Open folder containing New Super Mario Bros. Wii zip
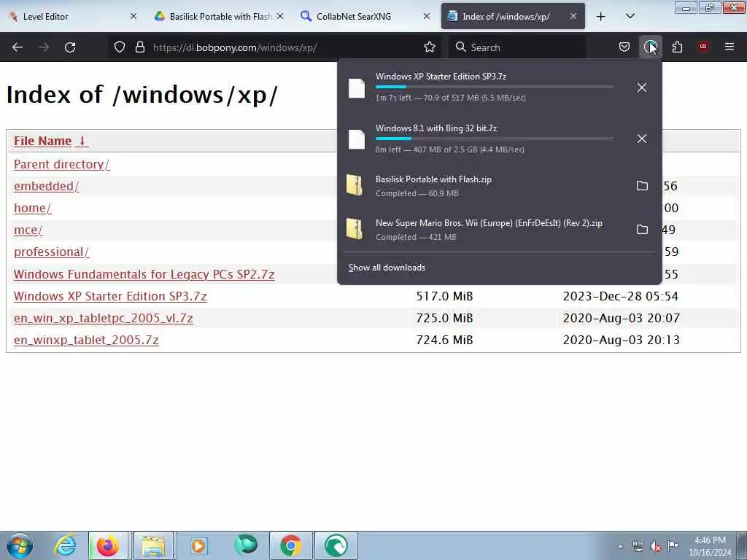Viewport: 747px width, 560px height. pyautogui.click(x=642, y=230)
